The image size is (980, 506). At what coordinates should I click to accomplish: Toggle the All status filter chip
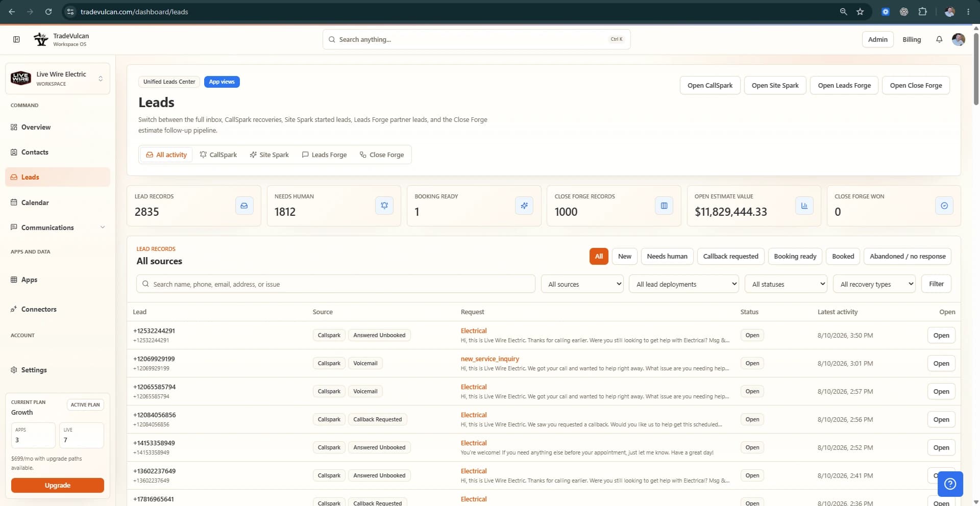(599, 256)
